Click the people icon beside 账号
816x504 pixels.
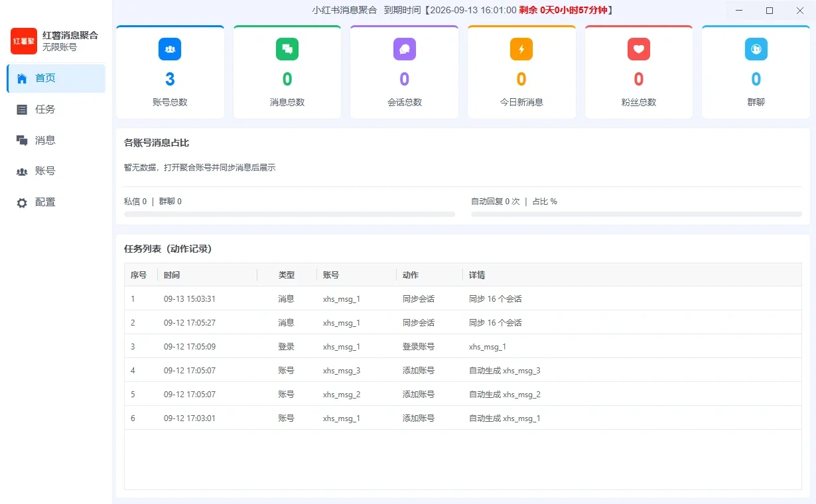[x=22, y=171]
